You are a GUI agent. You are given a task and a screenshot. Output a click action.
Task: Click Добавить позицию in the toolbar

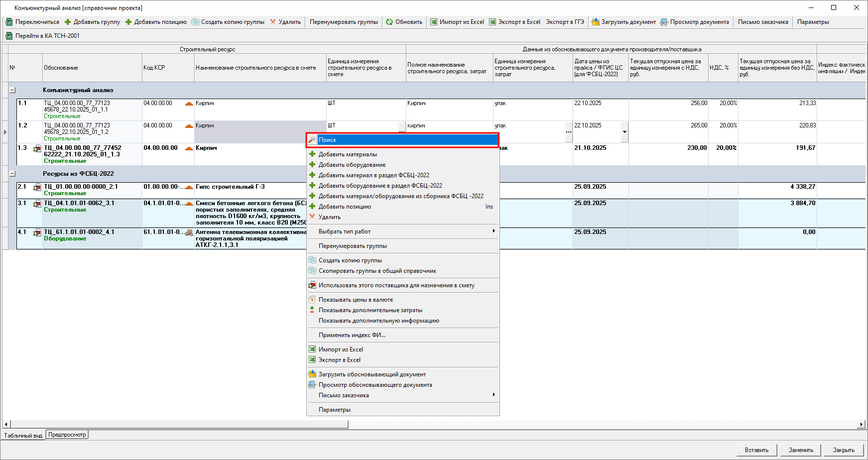point(156,22)
